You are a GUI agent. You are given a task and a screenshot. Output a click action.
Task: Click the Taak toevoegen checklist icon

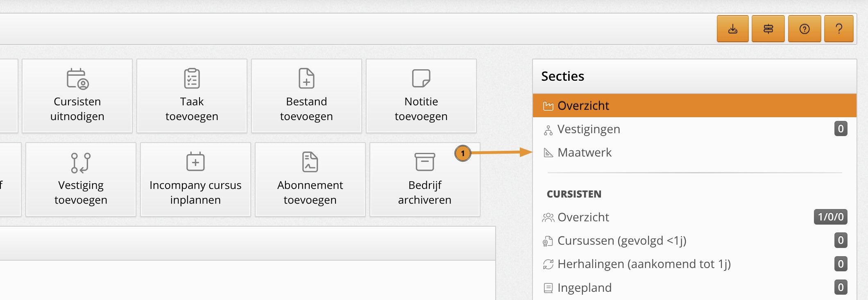[192, 79]
